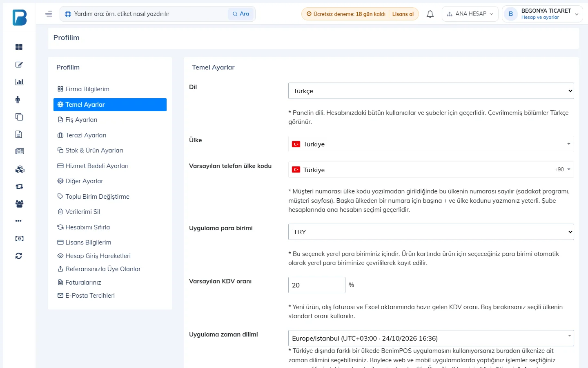The image size is (588, 368).
Task: Open the person icon in sidebar
Action: [18, 99]
